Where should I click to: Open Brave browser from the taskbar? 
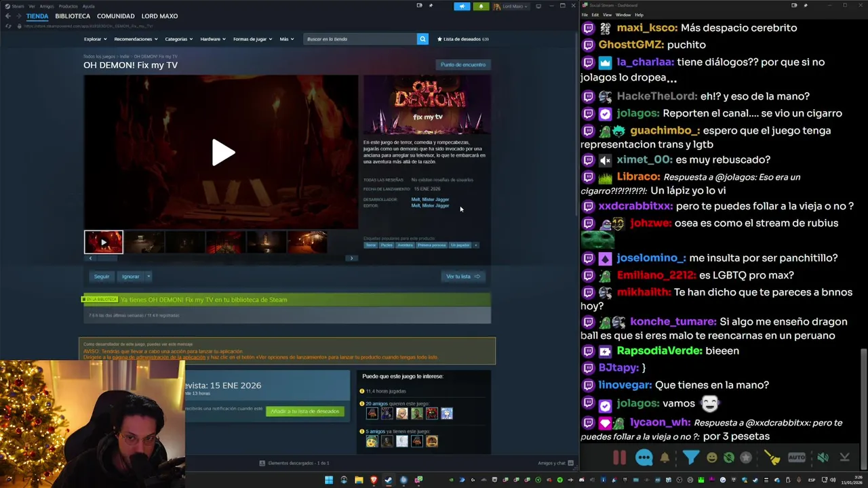point(374,480)
